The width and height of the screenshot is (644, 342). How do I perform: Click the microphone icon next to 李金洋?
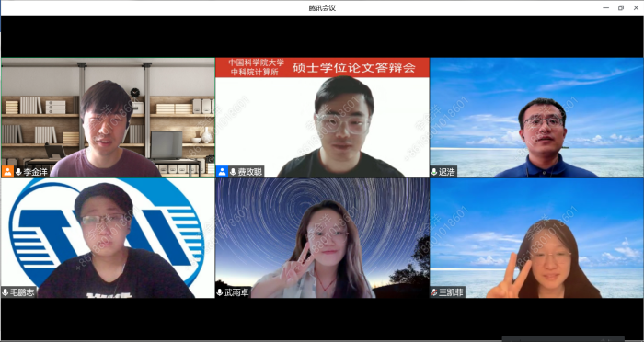click(x=18, y=172)
